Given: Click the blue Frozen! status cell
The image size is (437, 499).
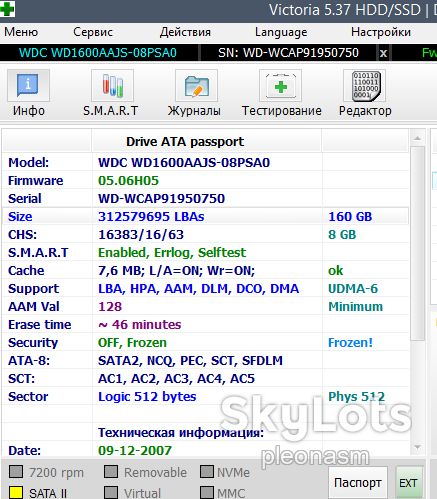Looking at the screenshot, I should point(350,343).
